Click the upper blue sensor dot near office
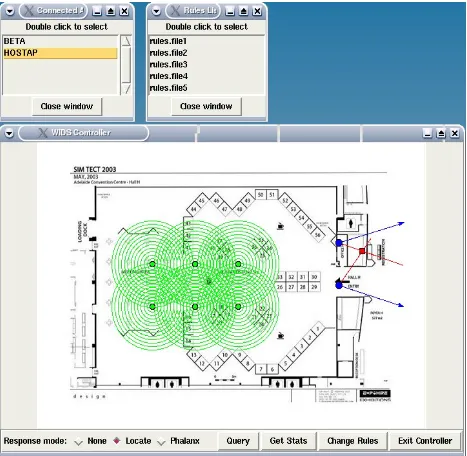Image resolution: width=467 pixels, height=456 pixels. point(339,243)
